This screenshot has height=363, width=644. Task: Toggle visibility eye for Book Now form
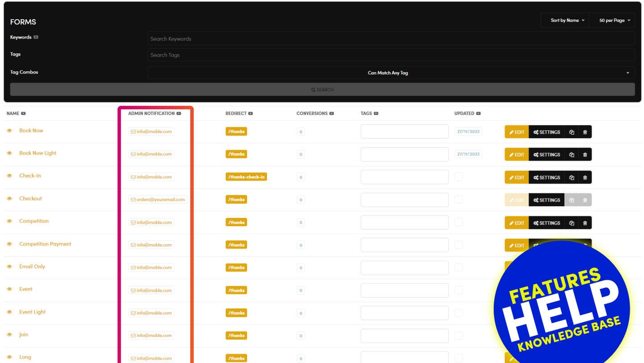9,131
